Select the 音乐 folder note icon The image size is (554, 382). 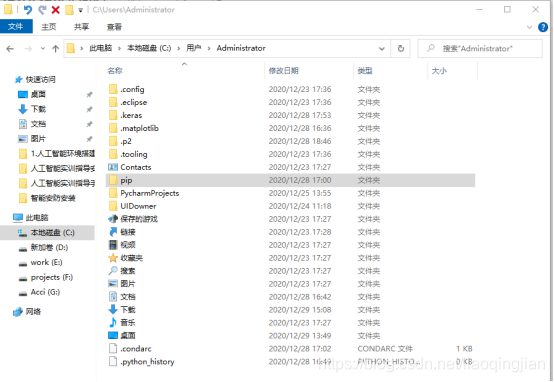(x=113, y=322)
